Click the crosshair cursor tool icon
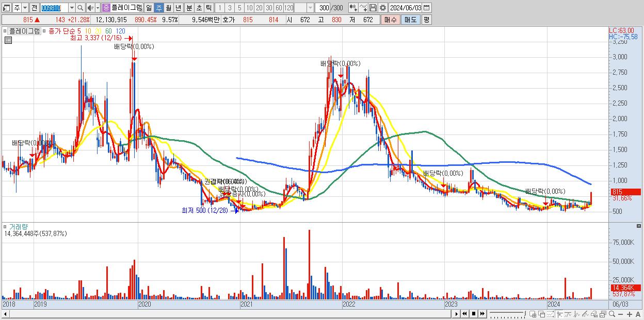This screenshot has height=320, width=644. (x=559, y=314)
